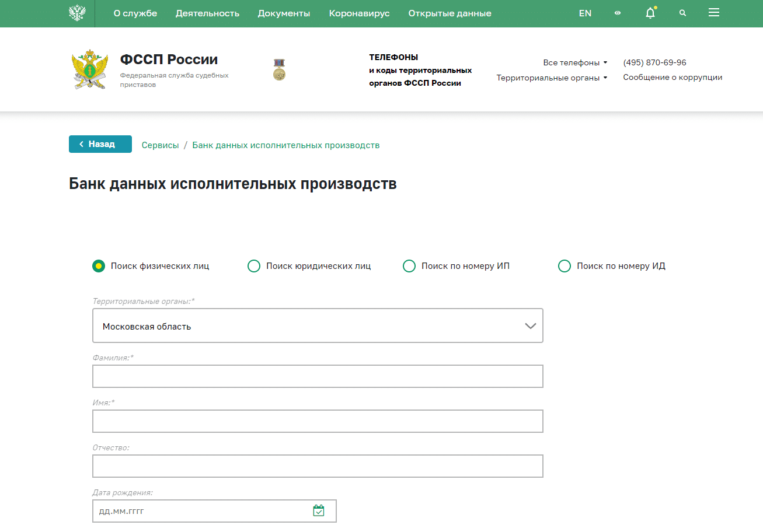Open the hamburger menu
Image resolution: width=763 pixels, height=532 pixels.
(x=713, y=12)
